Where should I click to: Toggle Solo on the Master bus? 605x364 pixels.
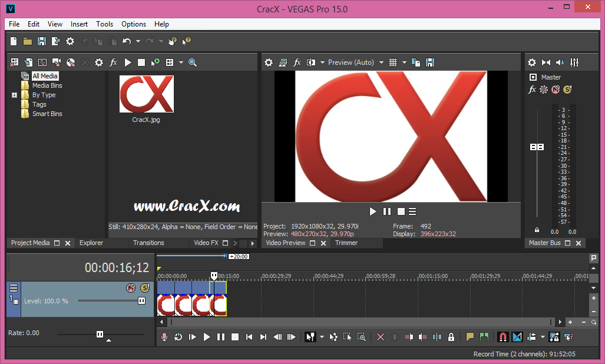coord(567,90)
